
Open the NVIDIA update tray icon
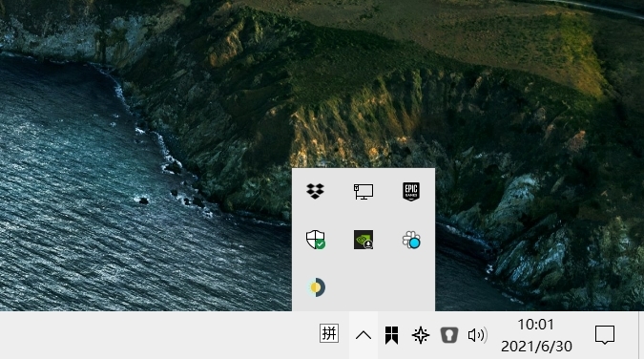pyautogui.click(x=364, y=240)
